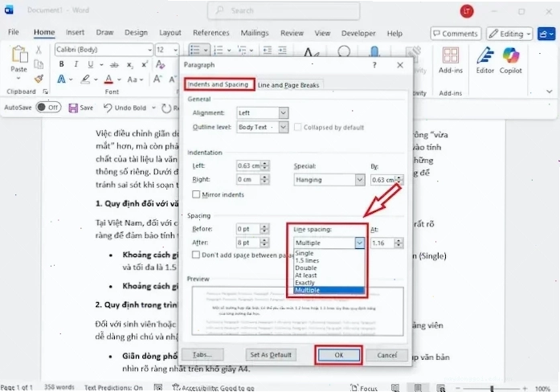Click Cancel in Paragraph dialog
This screenshot has width=560, height=392.
386,355
